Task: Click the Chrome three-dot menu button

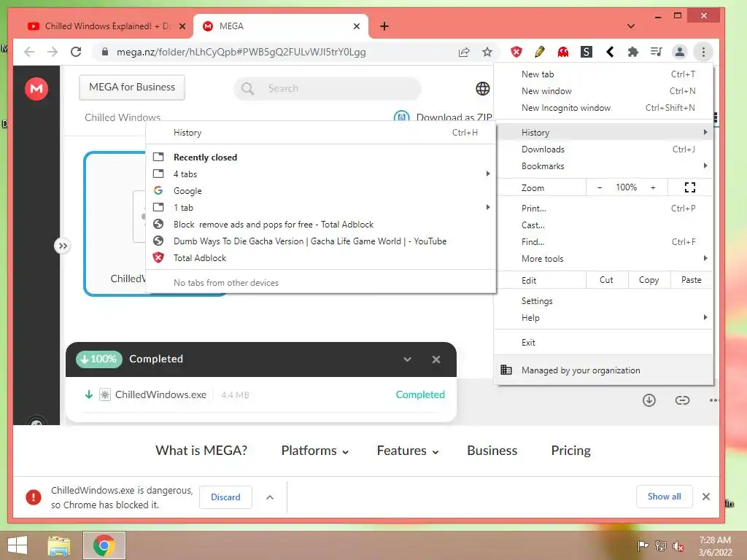Action: coord(703,52)
